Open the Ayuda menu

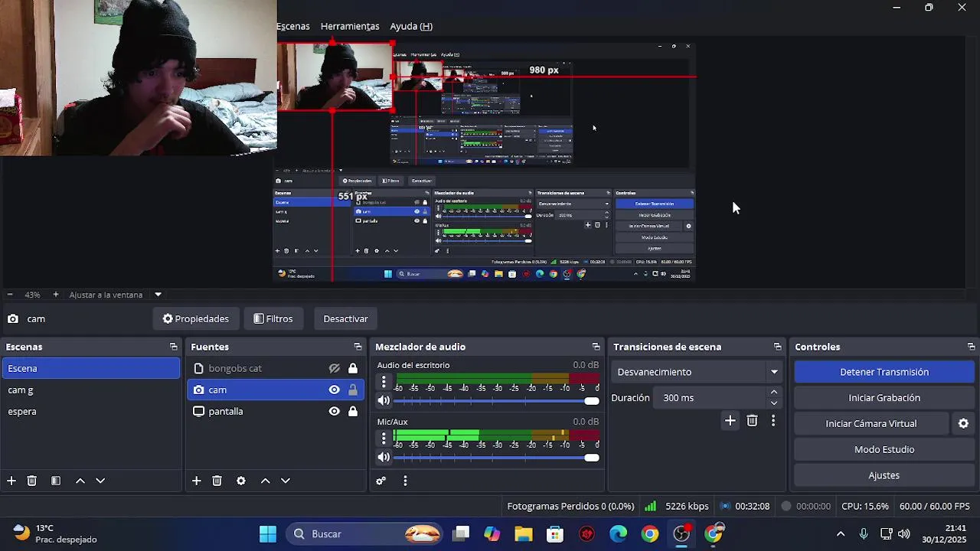point(411,26)
